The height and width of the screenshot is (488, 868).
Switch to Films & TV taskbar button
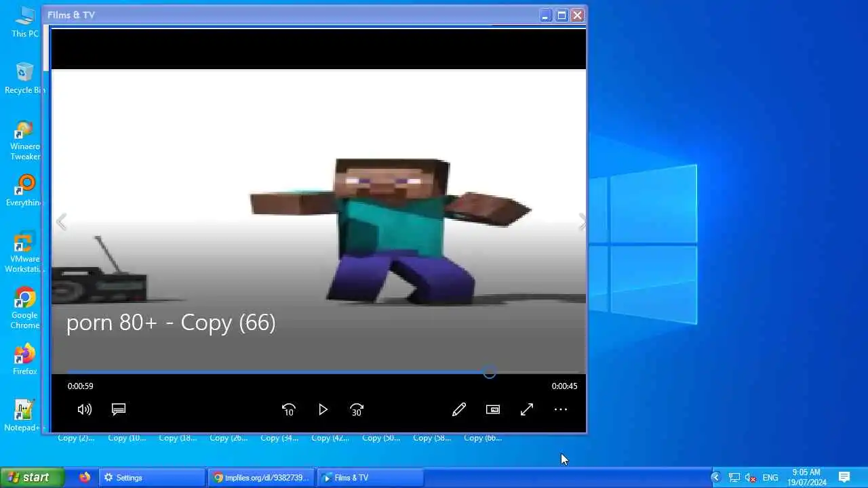(371, 477)
